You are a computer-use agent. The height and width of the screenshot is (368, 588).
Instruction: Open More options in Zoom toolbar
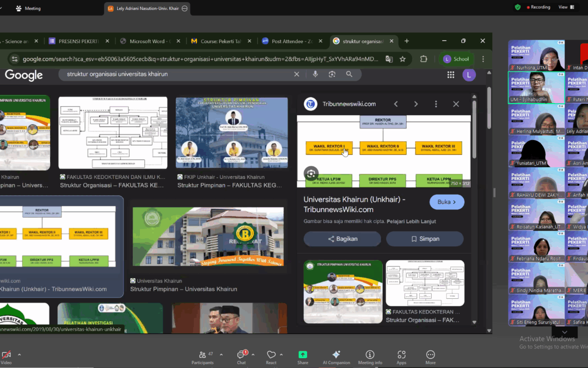click(x=431, y=358)
